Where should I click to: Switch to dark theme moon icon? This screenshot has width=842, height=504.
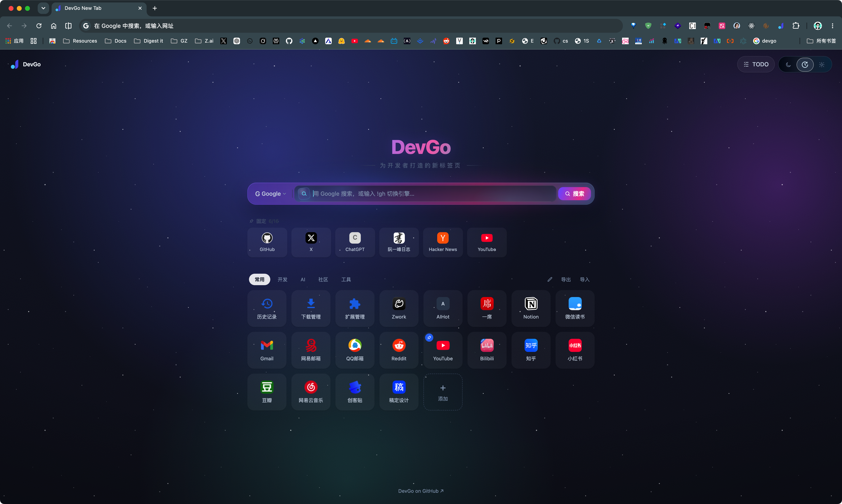[788, 64]
